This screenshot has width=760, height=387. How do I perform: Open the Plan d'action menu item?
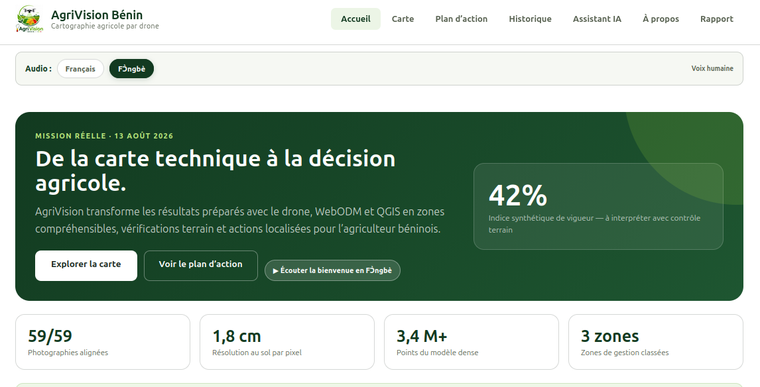pos(461,19)
